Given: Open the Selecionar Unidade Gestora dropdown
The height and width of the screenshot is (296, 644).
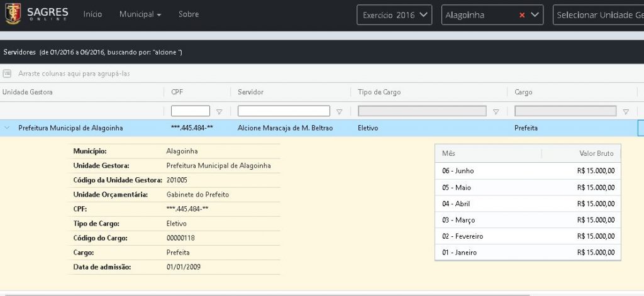Looking at the screenshot, I should point(597,15).
